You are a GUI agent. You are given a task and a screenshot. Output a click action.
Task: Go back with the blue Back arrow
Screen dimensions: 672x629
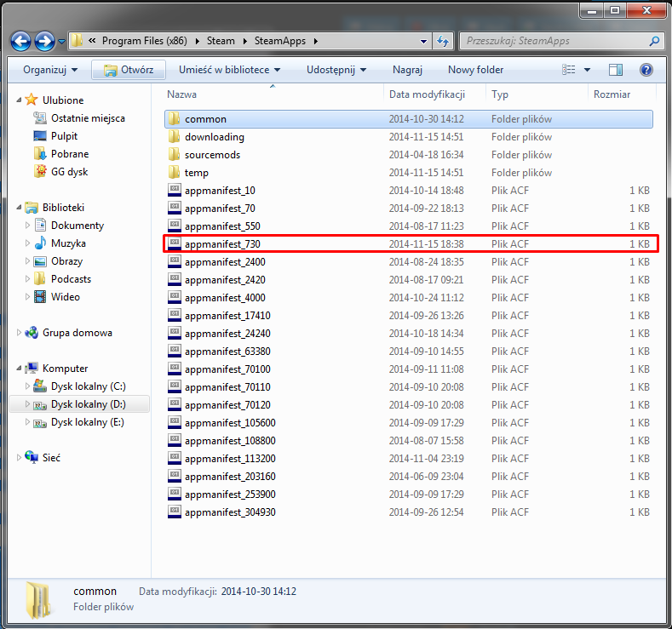click(20, 42)
